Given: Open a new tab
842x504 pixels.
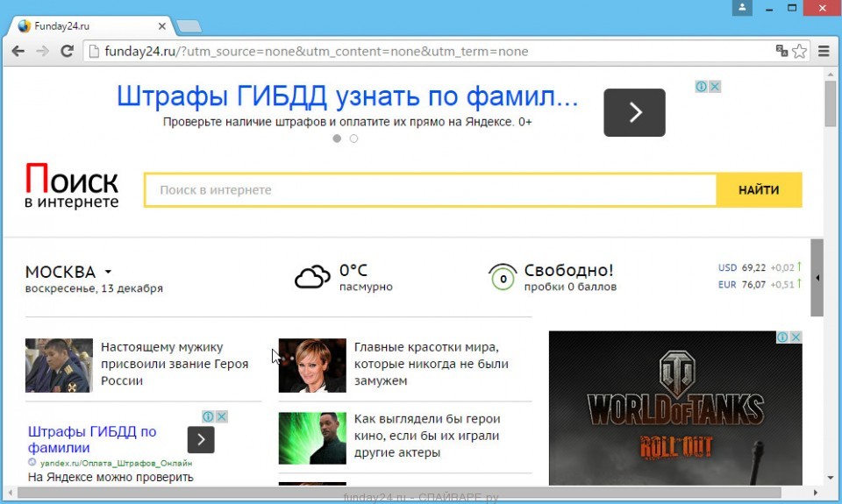Looking at the screenshot, I should click(189, 25).
